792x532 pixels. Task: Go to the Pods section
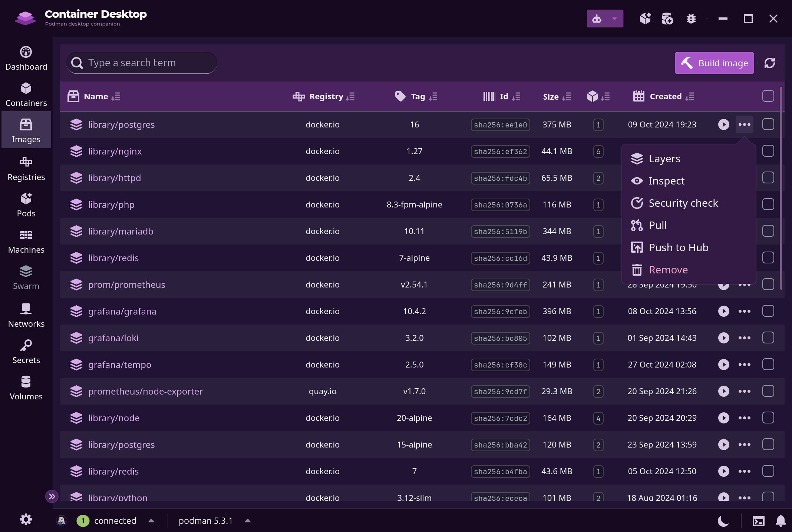(x=26, y=205)
